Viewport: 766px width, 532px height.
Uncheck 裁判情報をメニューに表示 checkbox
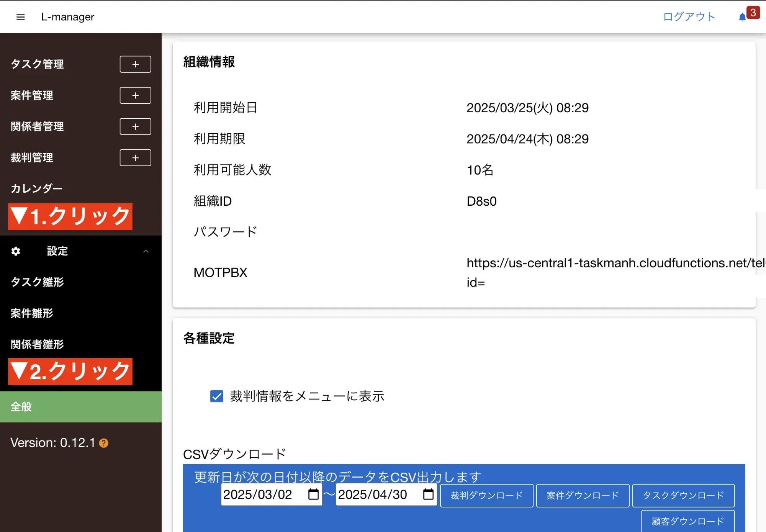coord(217,396)
